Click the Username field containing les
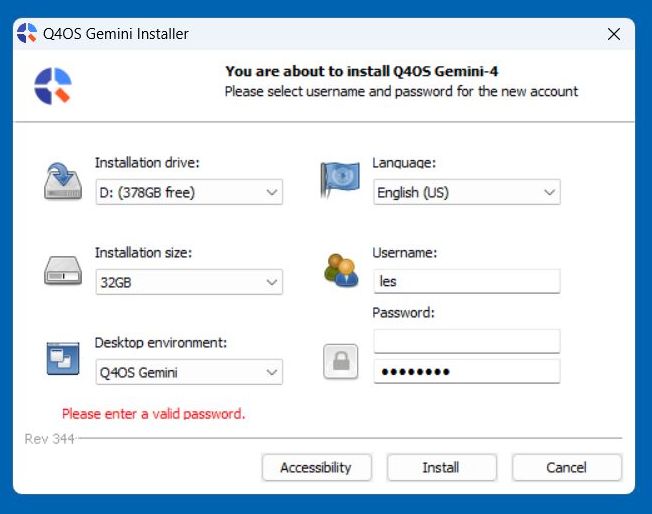This screenshot has width=652, height=514. tap(467, 282)
